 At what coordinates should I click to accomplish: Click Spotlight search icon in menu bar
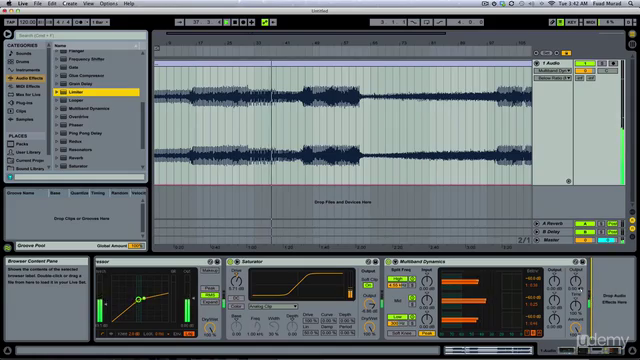coord(631,3)
